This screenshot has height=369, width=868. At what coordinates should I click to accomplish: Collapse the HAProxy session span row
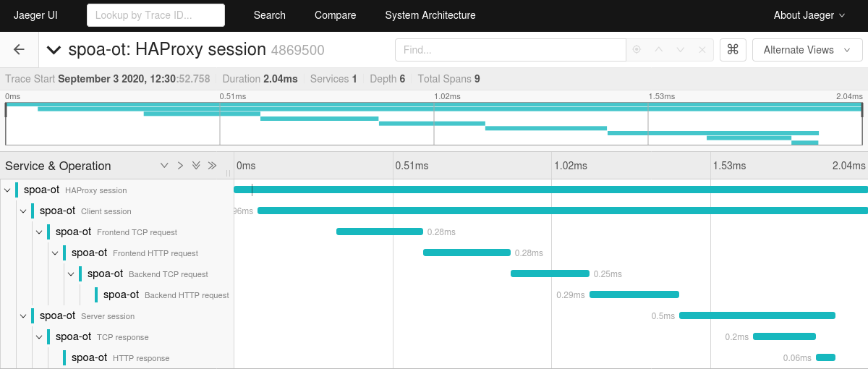tap(7, 190)
